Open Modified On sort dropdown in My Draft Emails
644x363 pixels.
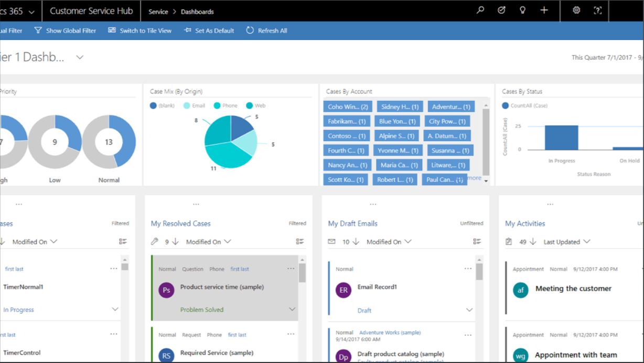click(x=389, y=242)
